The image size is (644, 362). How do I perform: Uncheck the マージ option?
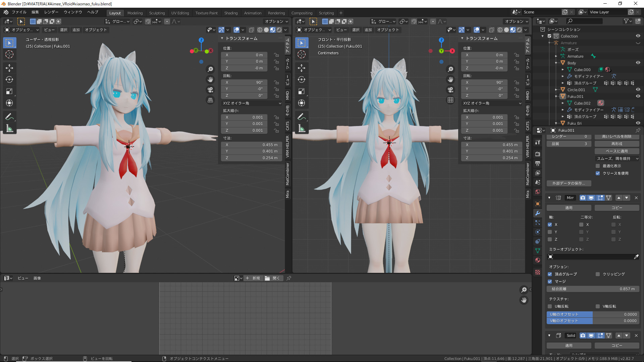click(550, 282)
